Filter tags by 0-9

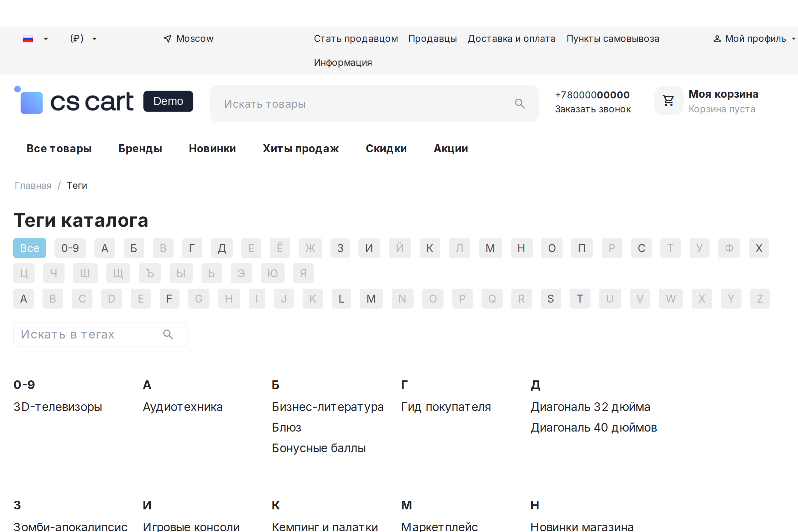point(70,248)
